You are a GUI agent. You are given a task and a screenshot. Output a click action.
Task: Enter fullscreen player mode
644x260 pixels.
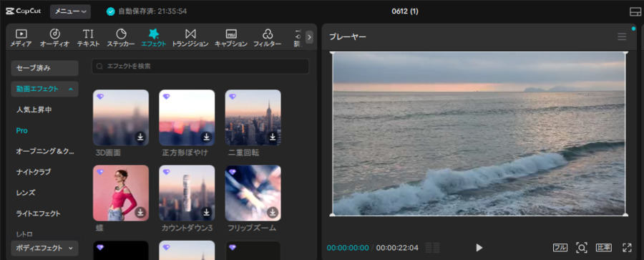[627, 248]
